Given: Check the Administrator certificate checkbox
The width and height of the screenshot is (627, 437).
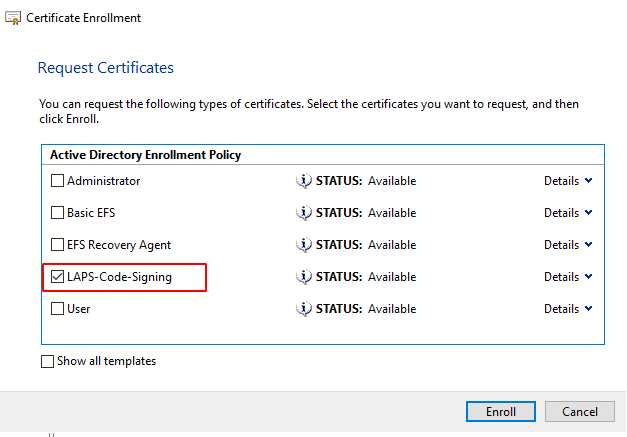Looking at the screenshot, I should click(x=58, y=181).
